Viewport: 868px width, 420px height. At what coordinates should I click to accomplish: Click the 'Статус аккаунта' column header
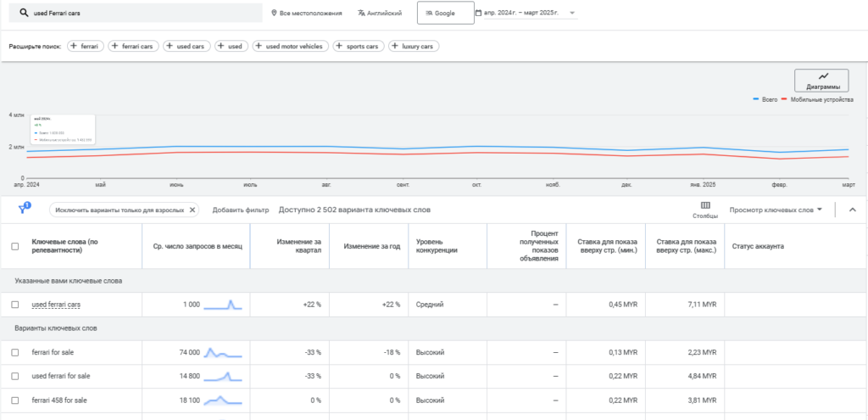tap(758, 246)
